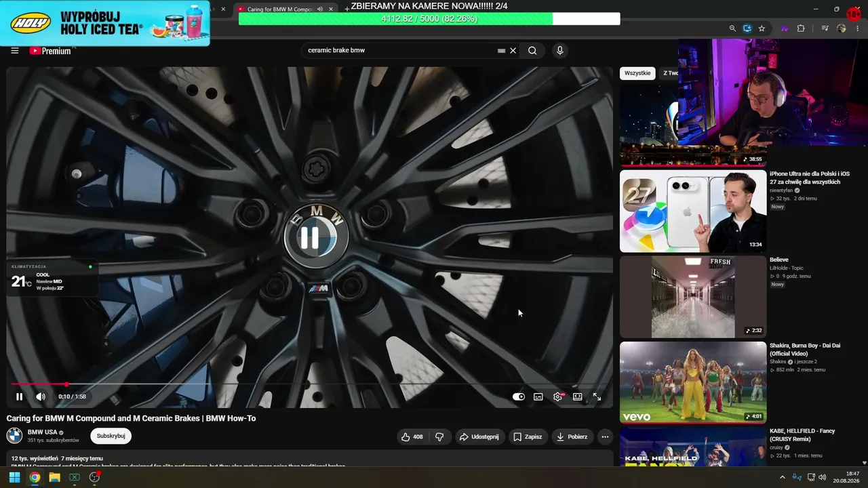868x488 pixels.
Task: Open the on-screen keyboard in search box
Action: [501, 50]
